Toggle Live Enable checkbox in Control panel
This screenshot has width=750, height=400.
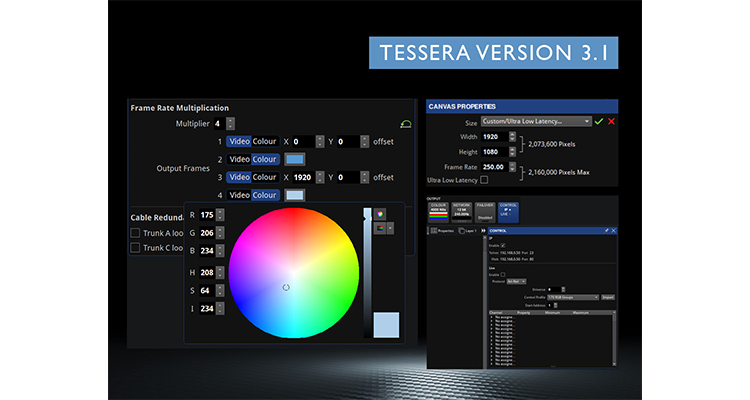503,275
